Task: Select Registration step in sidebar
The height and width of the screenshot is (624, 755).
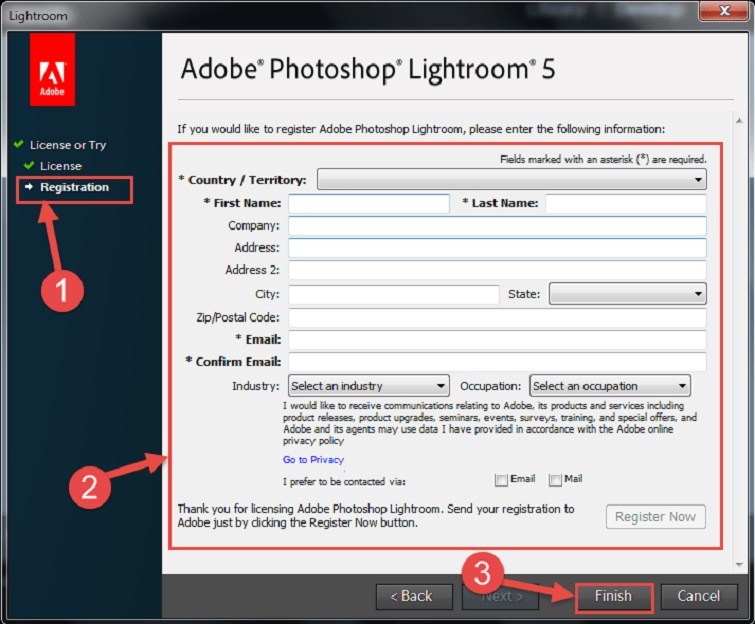Action: pyautogui.click(x=74, y=187)
